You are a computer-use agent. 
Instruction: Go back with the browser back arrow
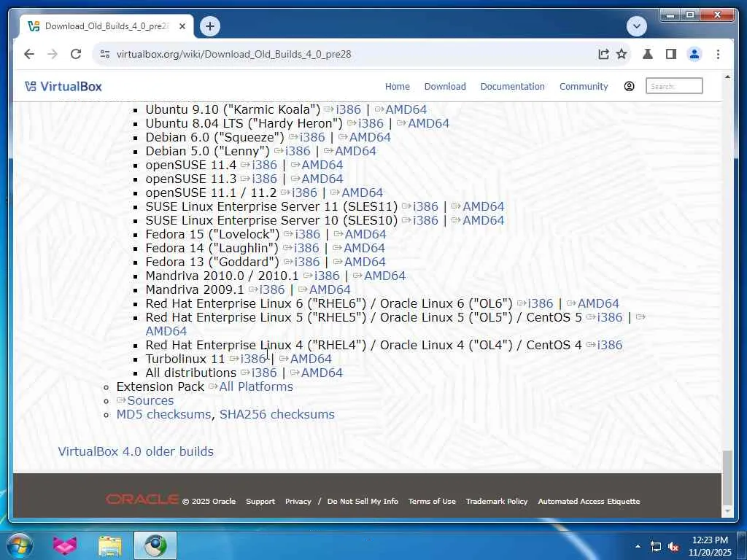[29, 54]
